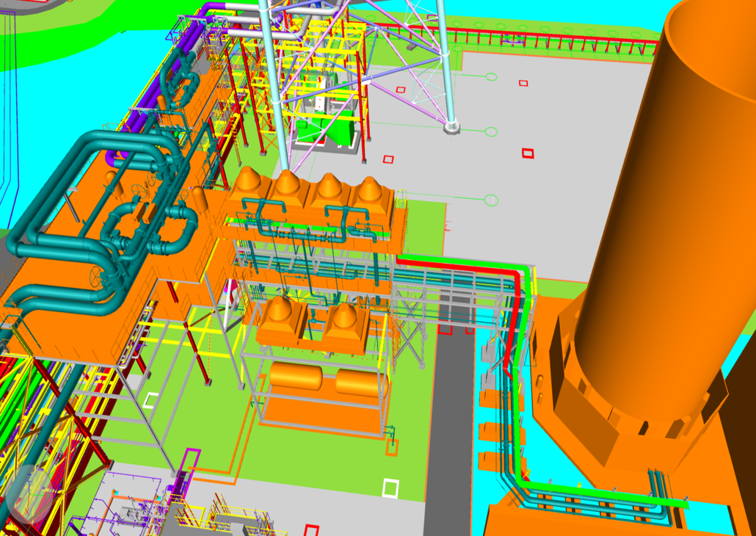Pick the left orange horizontal tank

295,375
